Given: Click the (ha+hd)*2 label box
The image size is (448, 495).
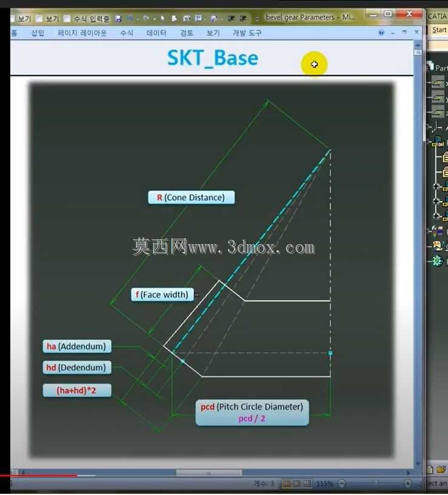Looking at the screenshot, I should click(77, 391).
